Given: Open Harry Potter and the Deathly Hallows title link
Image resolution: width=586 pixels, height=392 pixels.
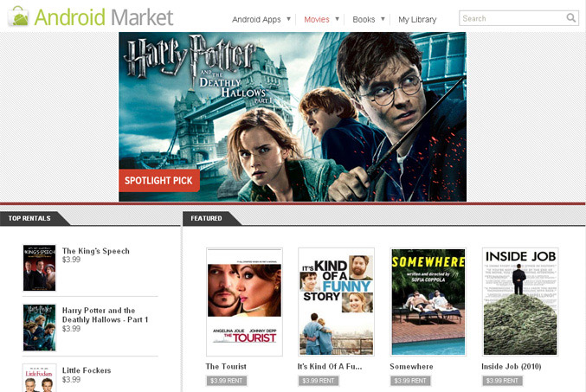Looking at the screenshot, I should 105,315.
